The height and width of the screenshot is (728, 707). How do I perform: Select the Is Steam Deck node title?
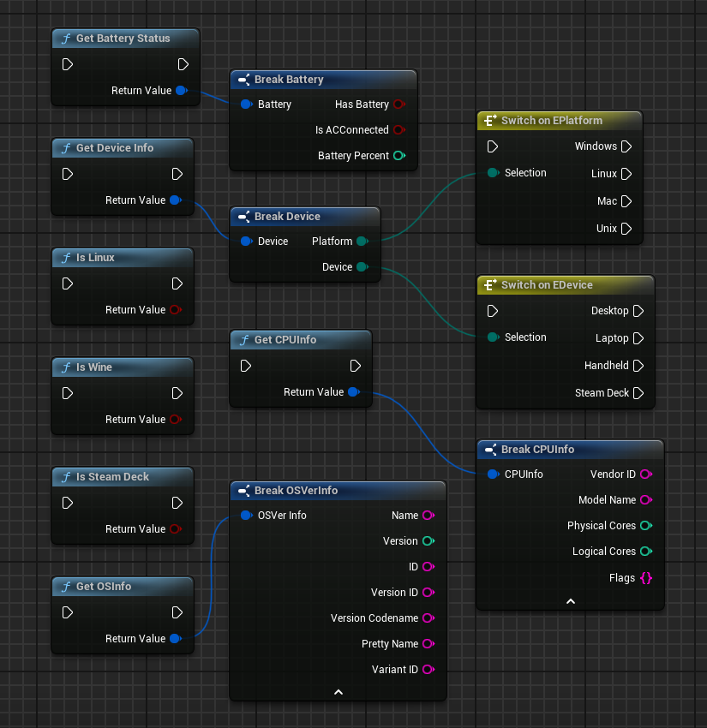[x=112, y=477]
